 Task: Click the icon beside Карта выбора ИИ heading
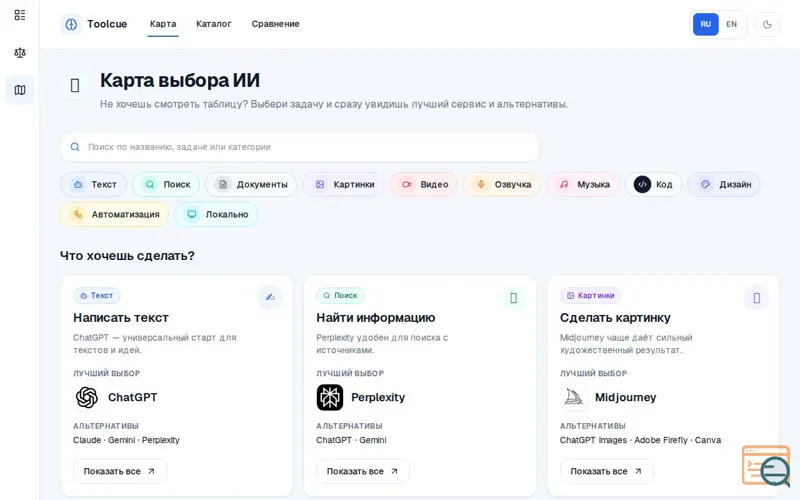coord(75,85)
